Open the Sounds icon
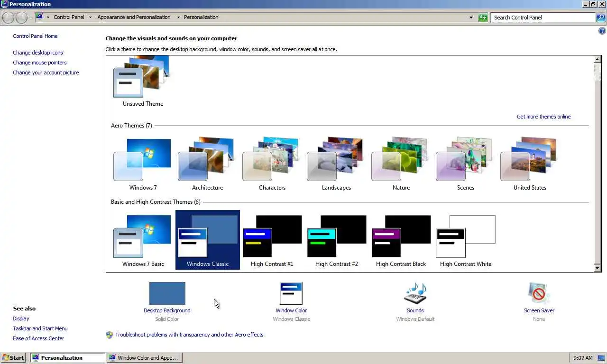607x364 pixels. [x=415, y=293]
